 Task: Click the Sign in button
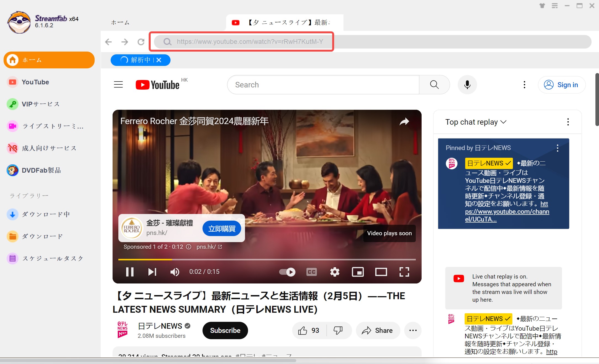click(561, 85)
